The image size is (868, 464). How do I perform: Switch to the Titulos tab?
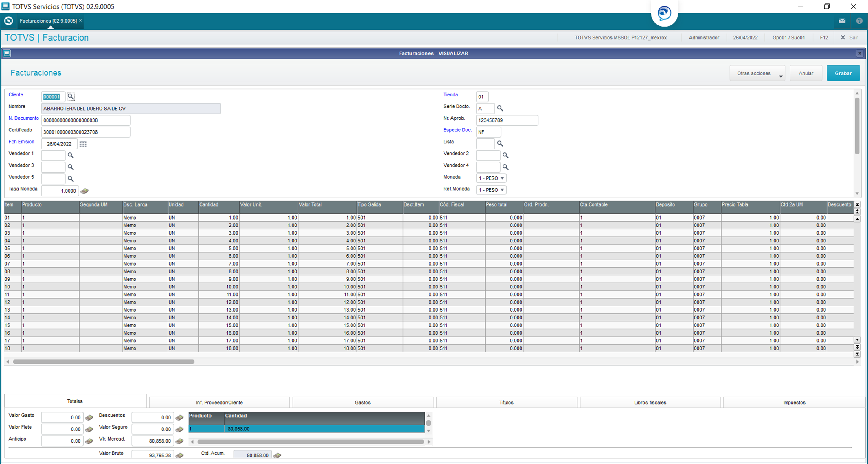pos(506,403)
